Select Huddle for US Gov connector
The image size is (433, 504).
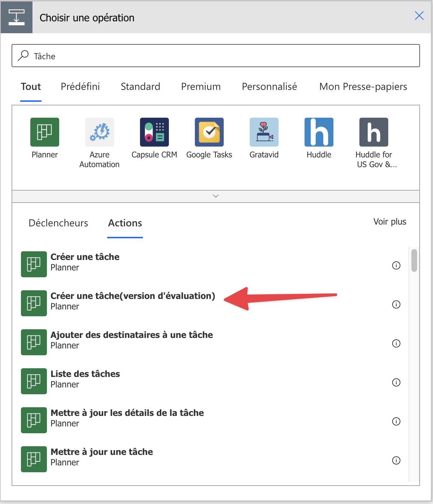click(x=373, y=132)
